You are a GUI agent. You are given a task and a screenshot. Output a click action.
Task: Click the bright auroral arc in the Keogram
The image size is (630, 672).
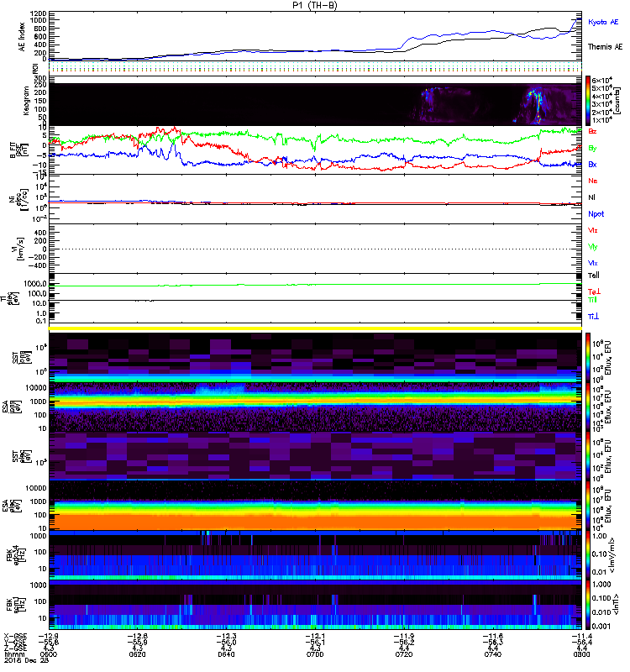pyautogui.click(x=535, y=105)
